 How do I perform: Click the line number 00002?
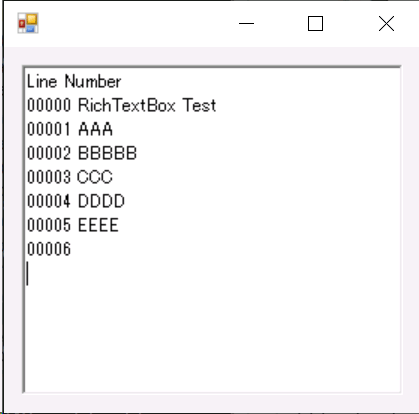(49, 153)
